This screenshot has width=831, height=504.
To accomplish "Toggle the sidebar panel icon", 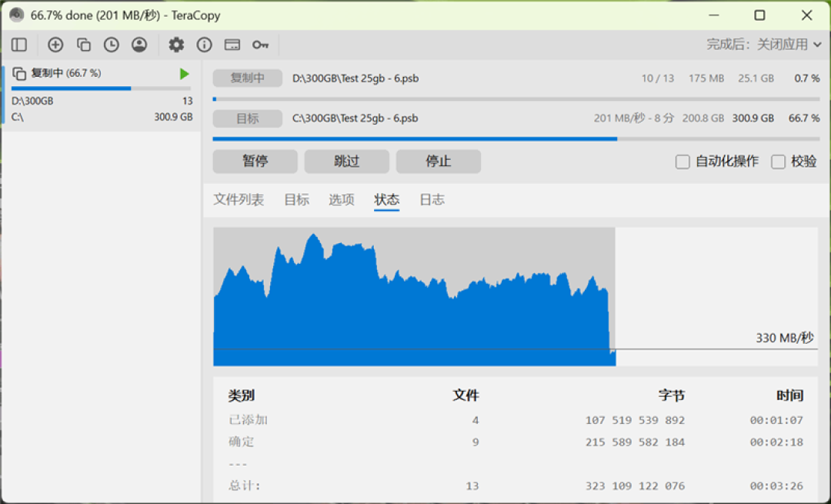I will pyautogui.click(x=19, y=45).
